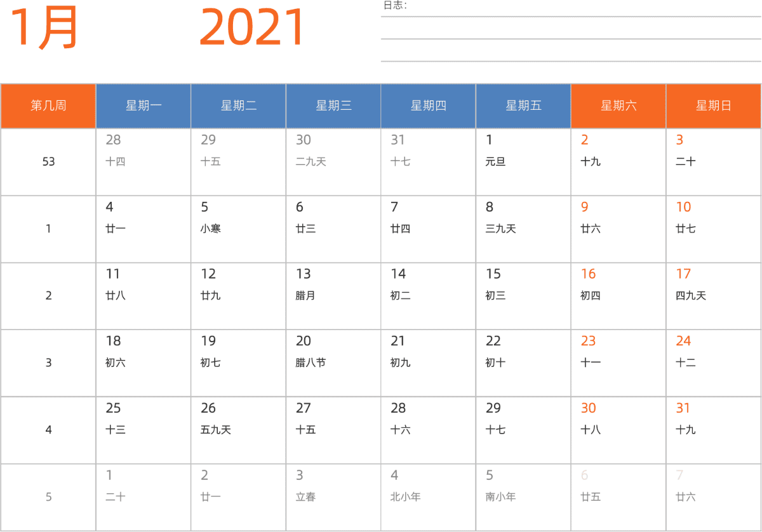Click January 21 cell 初九
This screenshot has width=762, height=532.
pos(429,363)
